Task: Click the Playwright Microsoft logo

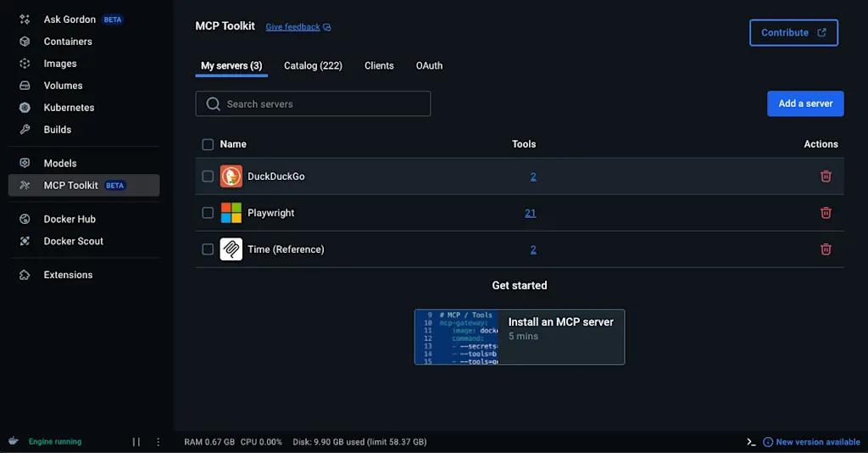Action: [x=231, y=213]
